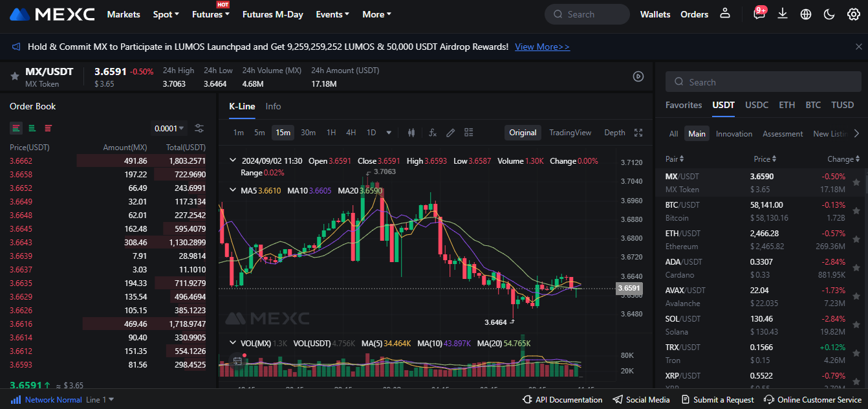Open the View More>> link

click(543, 47)
